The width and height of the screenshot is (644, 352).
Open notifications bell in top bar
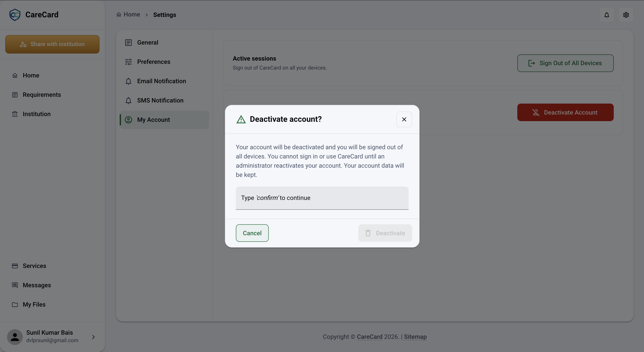(607, 15)
